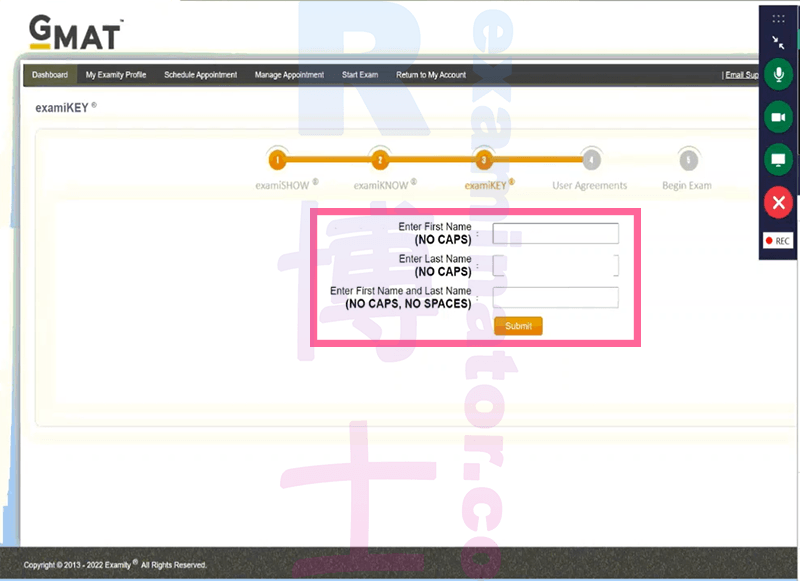Click the examiKEY page heading
The image size is (800, 581).
click(66, 108)
